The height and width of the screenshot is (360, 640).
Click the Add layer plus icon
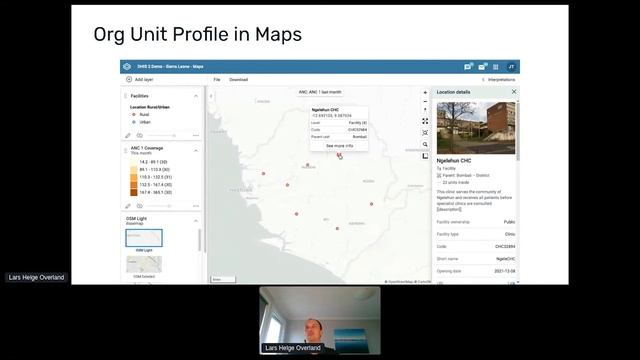pyautogui.click(x=129, y=80)
